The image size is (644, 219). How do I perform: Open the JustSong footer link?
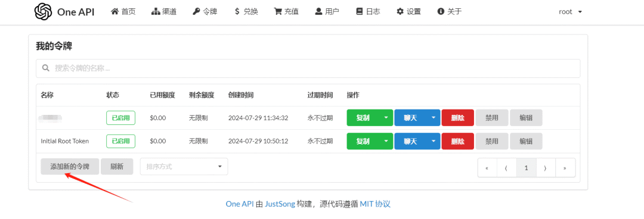pos(280,204)
